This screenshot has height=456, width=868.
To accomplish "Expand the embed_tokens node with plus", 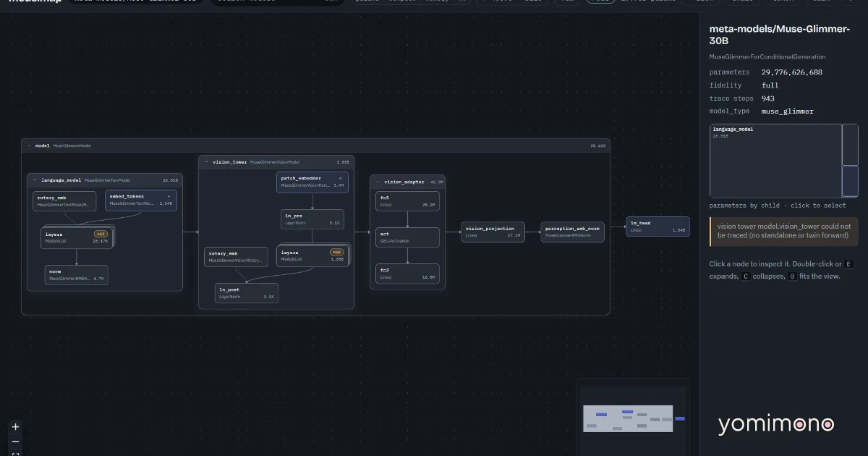I will click(x=169, y=196).
